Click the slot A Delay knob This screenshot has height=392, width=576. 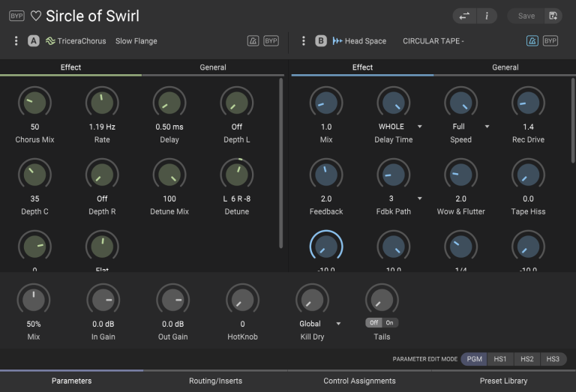[169, 103]
